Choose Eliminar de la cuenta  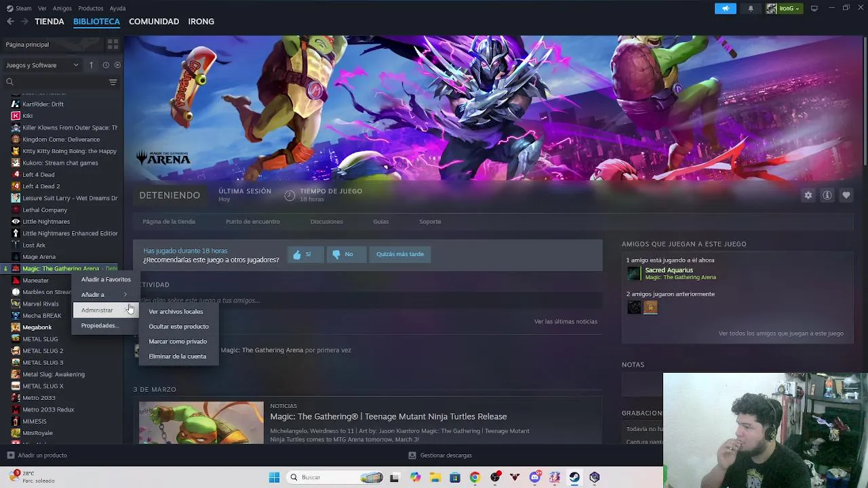177,357
